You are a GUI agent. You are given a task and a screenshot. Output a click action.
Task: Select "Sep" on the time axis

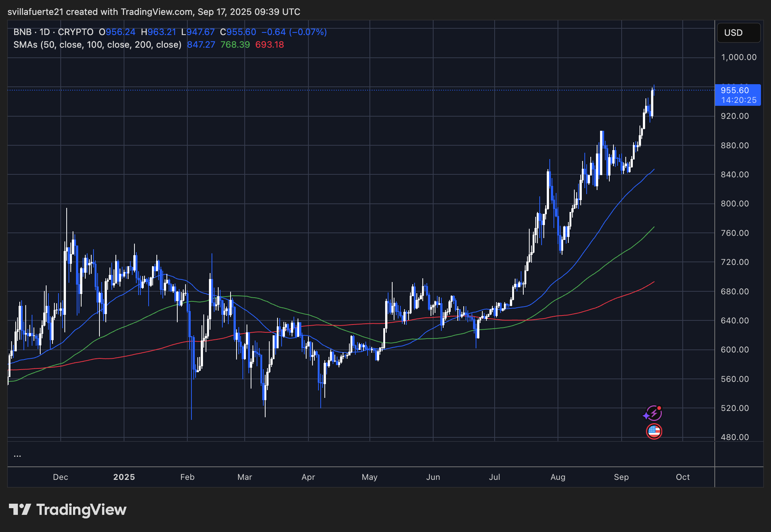pos(621,477)
